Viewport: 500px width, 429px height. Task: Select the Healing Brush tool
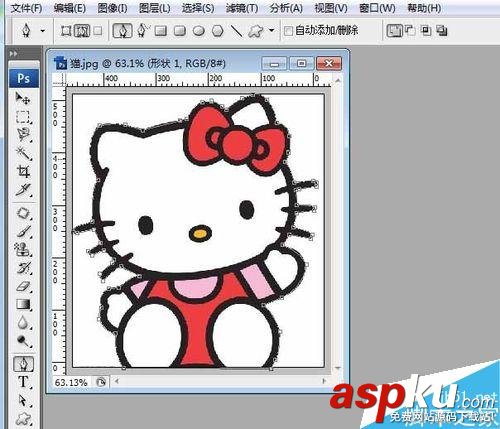click(23, 213)
